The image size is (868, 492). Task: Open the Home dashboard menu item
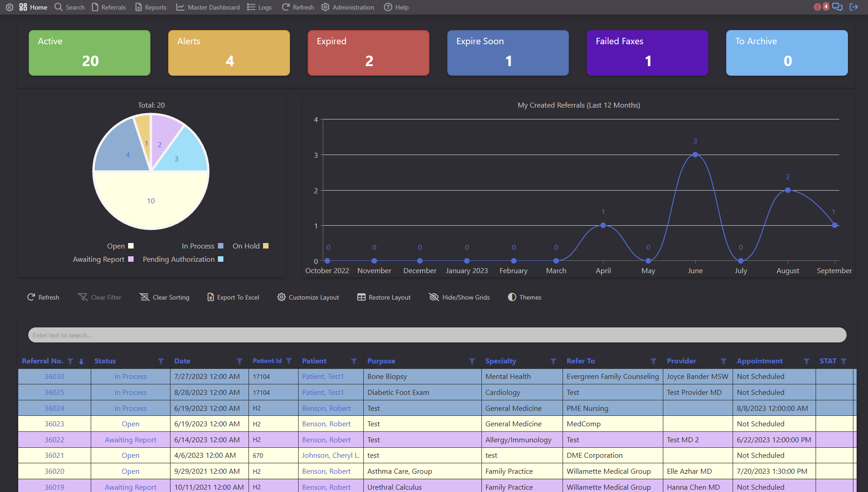[33, 7]
